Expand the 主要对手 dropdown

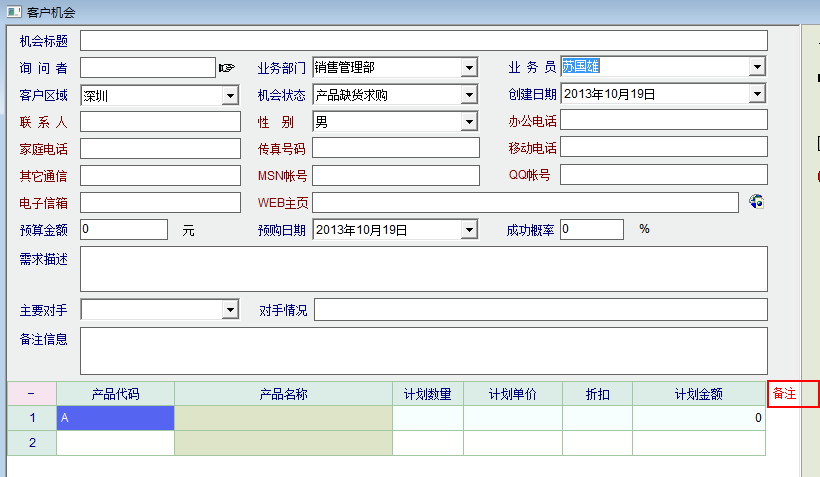[230, 310]
